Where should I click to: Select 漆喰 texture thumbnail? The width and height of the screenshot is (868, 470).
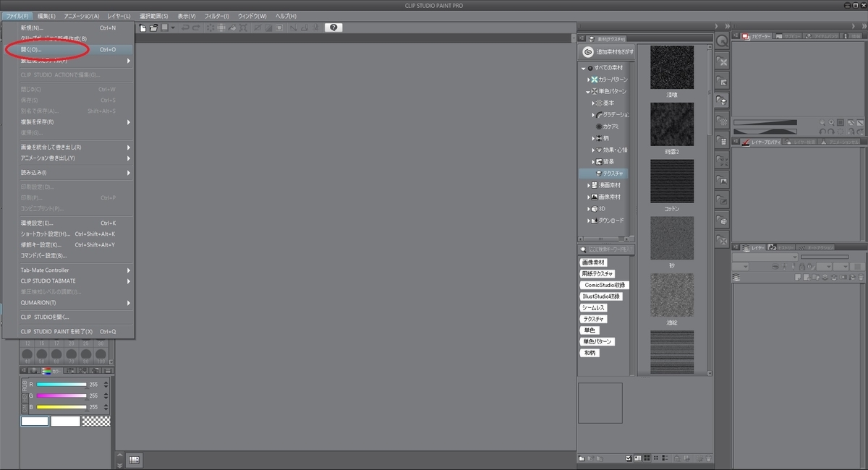[671, 67]
